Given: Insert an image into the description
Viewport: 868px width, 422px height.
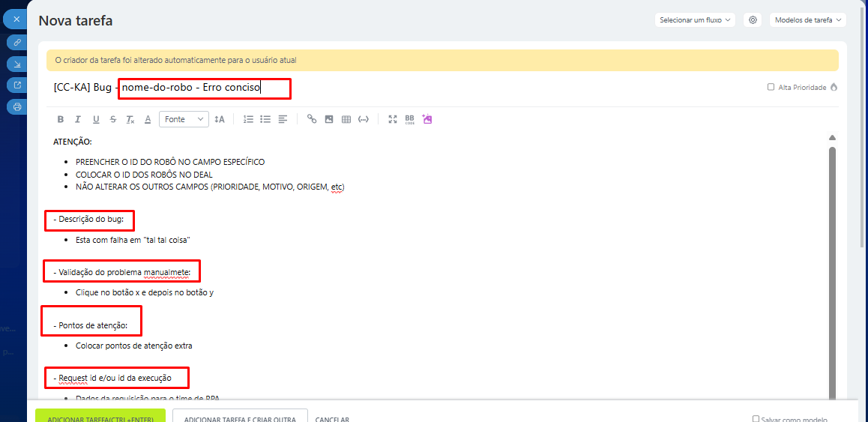Looking at the screenshot, I should (x=329, y=119).
